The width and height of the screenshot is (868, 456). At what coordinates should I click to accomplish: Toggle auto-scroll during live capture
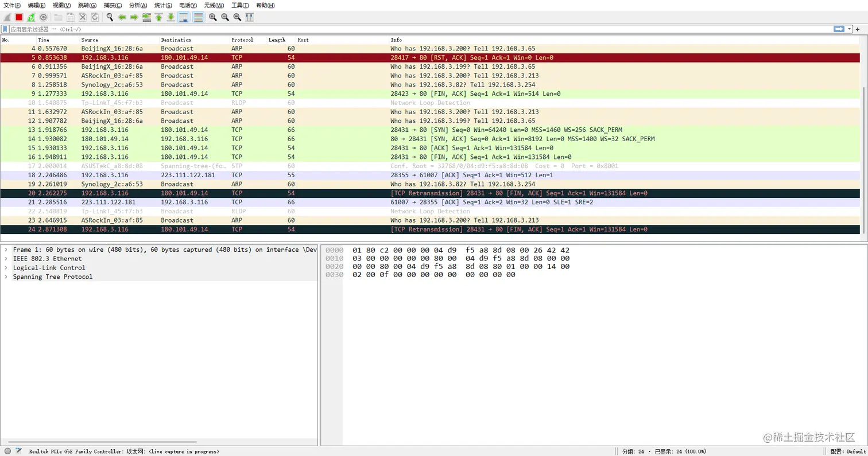[184, 17]
